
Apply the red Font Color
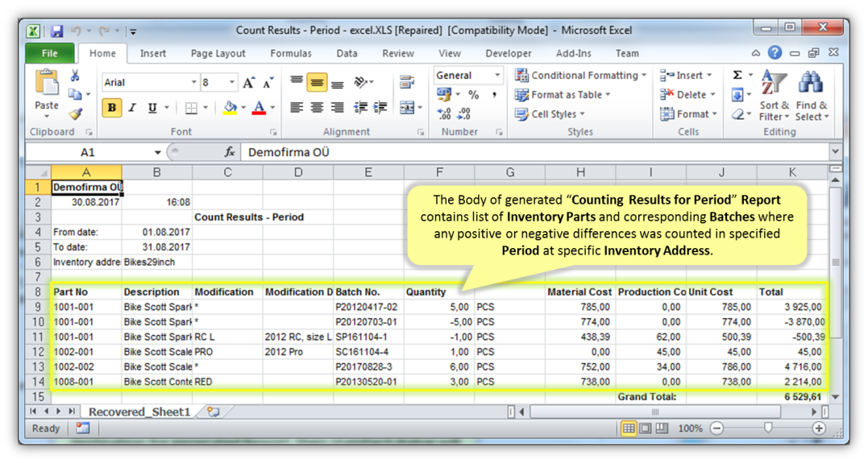click(259, 108)
